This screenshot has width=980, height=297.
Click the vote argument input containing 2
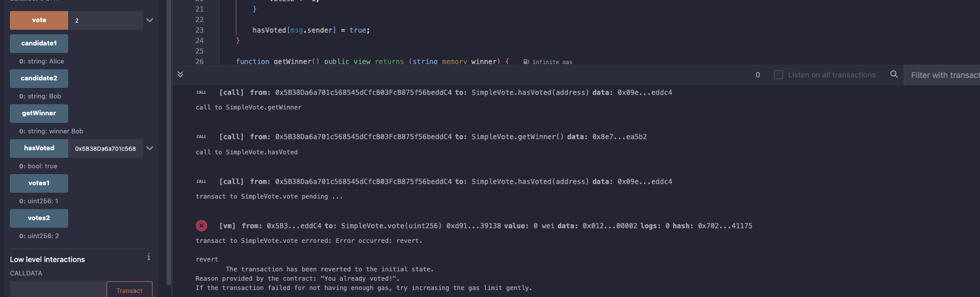click(x=105, y=20)
